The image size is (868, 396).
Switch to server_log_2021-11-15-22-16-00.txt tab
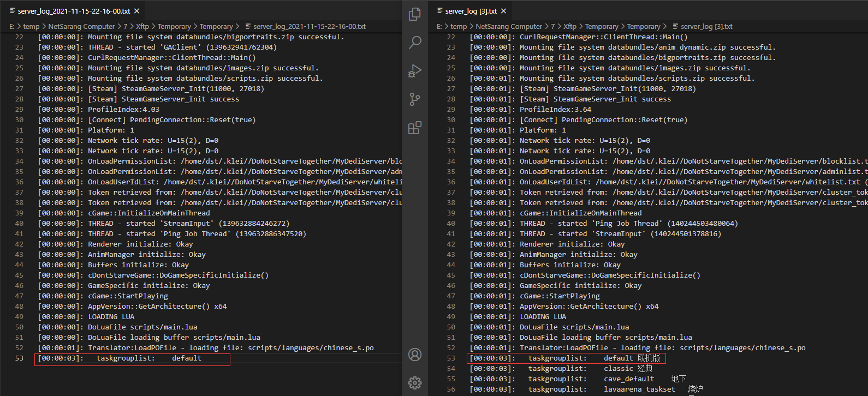(74, 11)
